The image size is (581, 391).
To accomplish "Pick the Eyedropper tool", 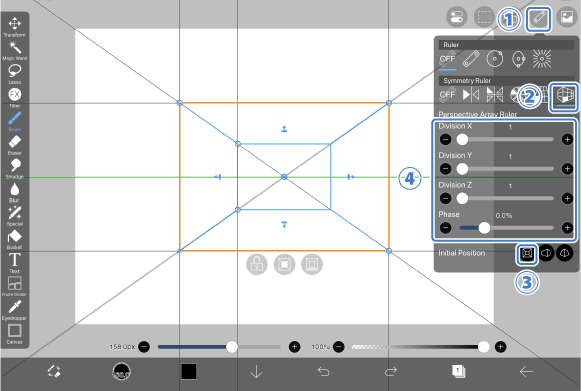I will tap(14, 310).
